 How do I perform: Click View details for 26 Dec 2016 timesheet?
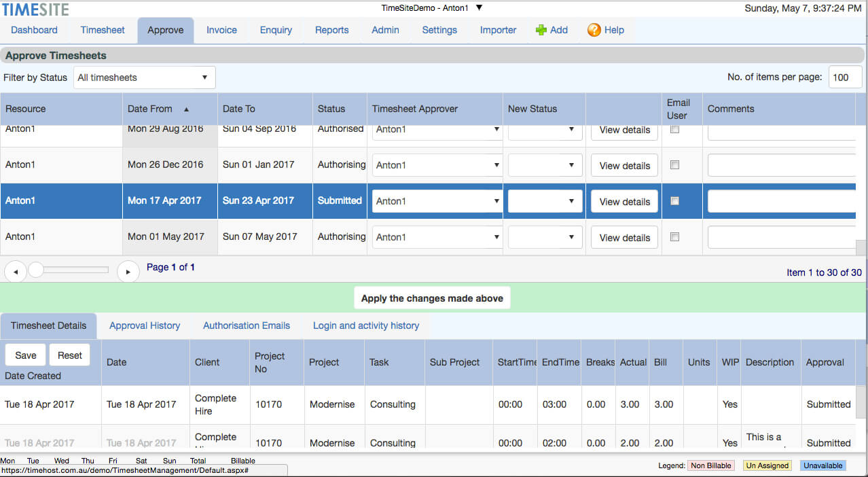click(624, 166)
